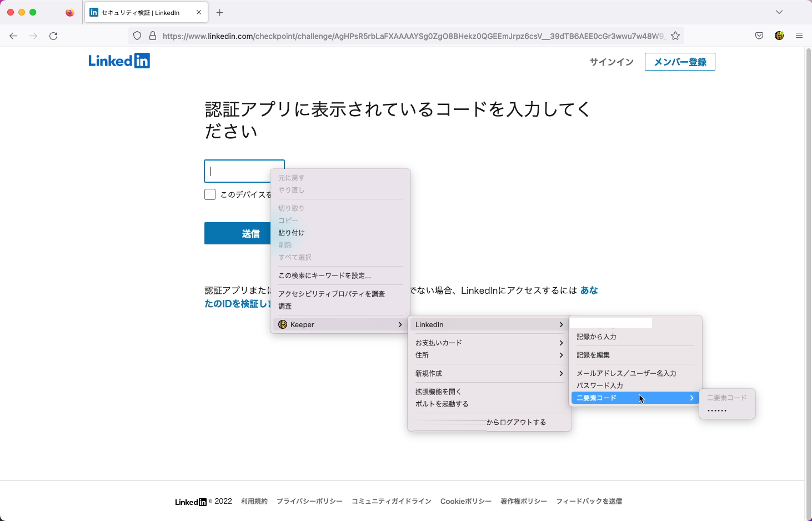Select 記録から入力 in the Keeper submenu
Image resolution: width=812 pixels, height=521 pixels.
click(x=597, y=337)
